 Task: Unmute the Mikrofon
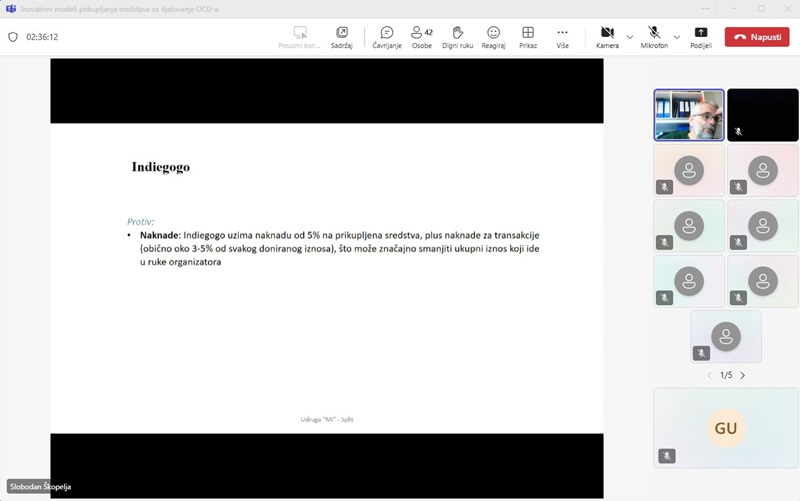coord(654,37)
